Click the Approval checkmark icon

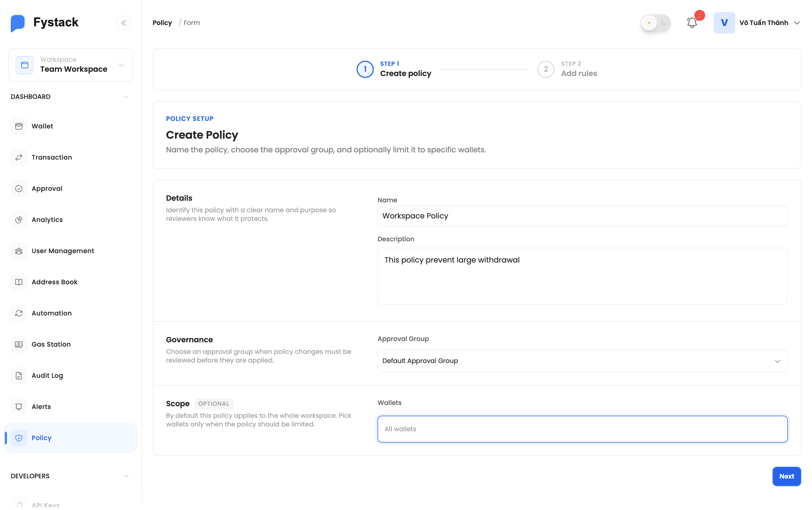(19, 189)
